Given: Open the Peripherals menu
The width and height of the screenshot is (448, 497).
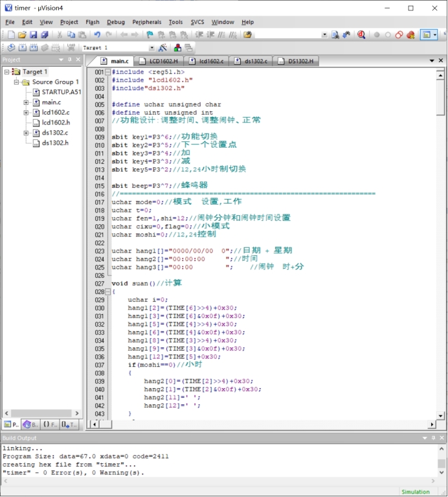Looking at the screenshot, I should 147,22.
